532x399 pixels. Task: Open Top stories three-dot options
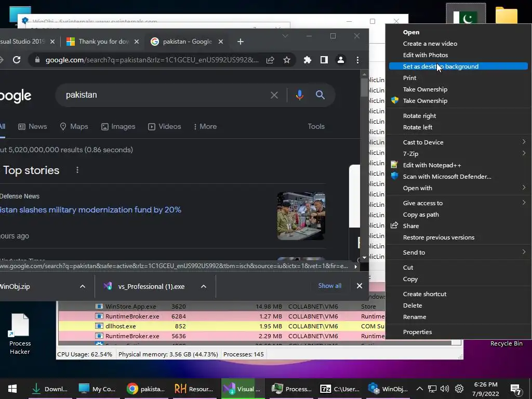click(77, 170)
